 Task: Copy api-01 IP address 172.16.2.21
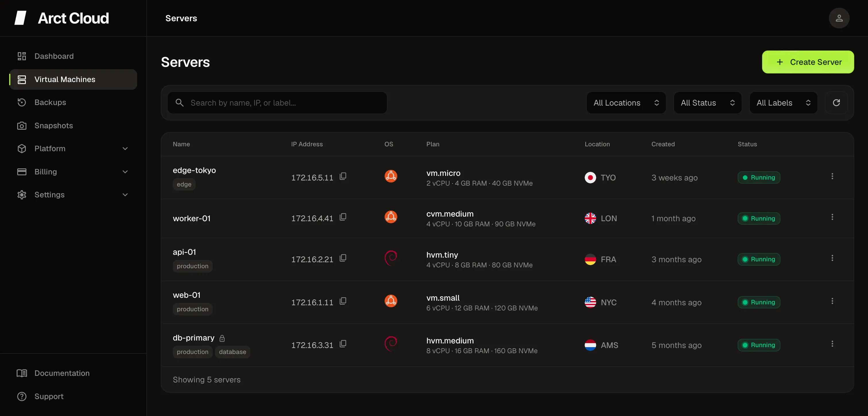343,258
